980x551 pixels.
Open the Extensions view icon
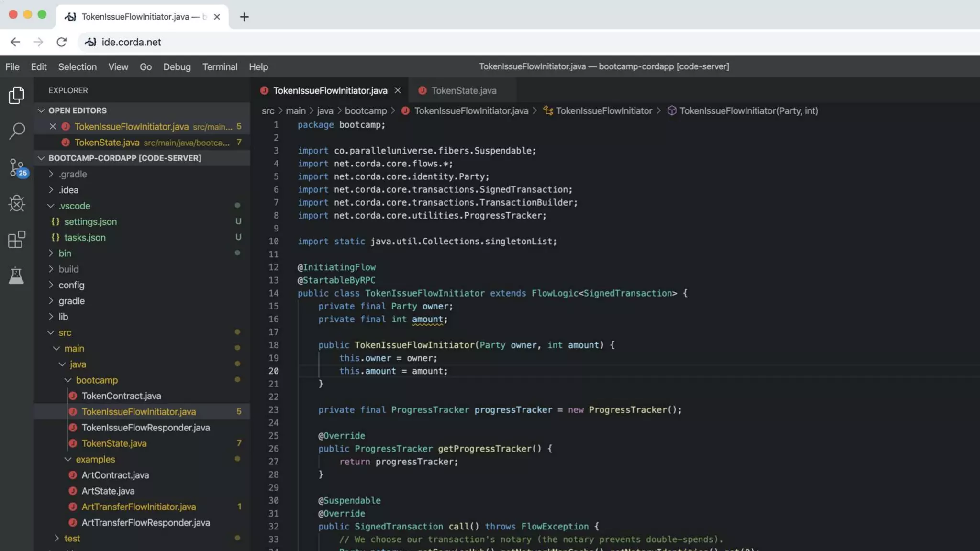coord(16,239)
